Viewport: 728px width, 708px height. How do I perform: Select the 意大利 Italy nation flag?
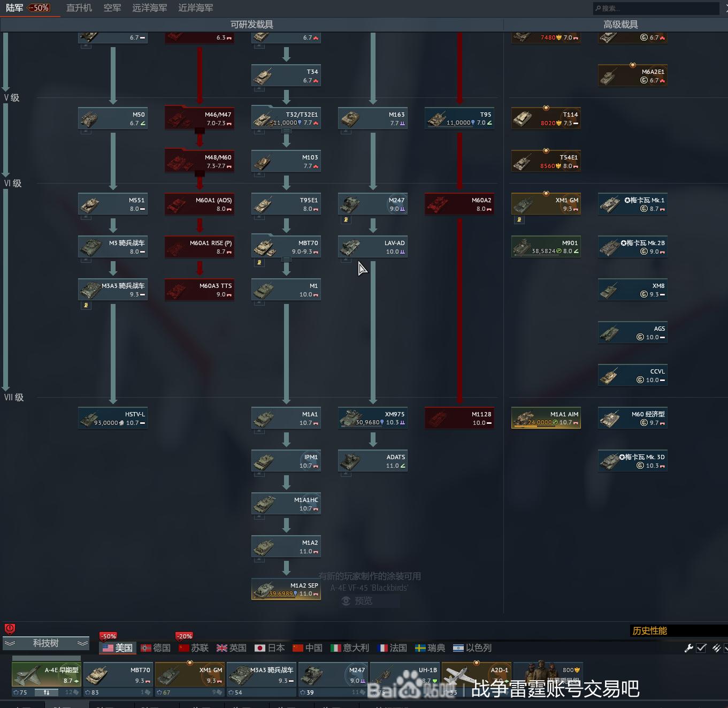[x=350, y=648]
